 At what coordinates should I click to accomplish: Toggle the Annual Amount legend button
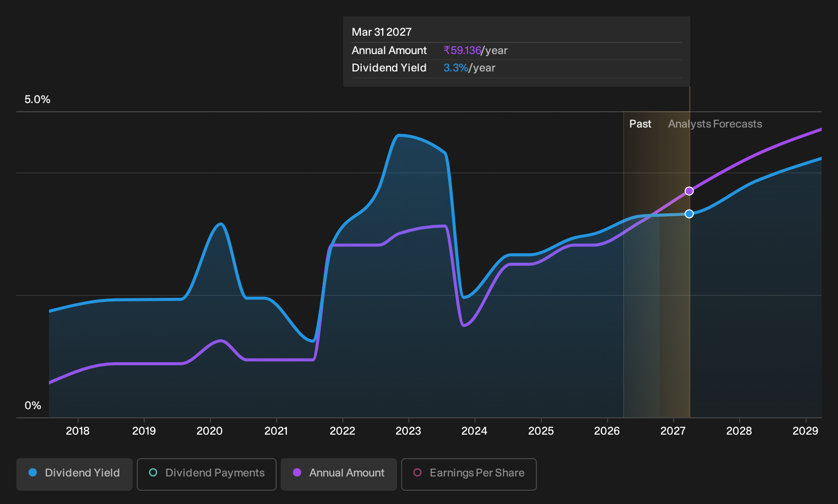[339, 474]
